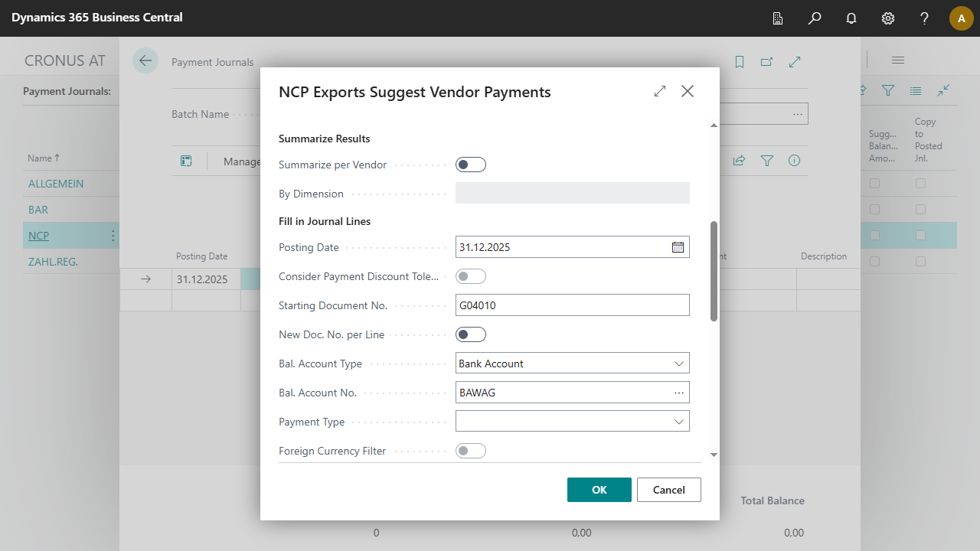Click the Description column header
This screenshot has width=980, height=551.
(x=824, y=256)
